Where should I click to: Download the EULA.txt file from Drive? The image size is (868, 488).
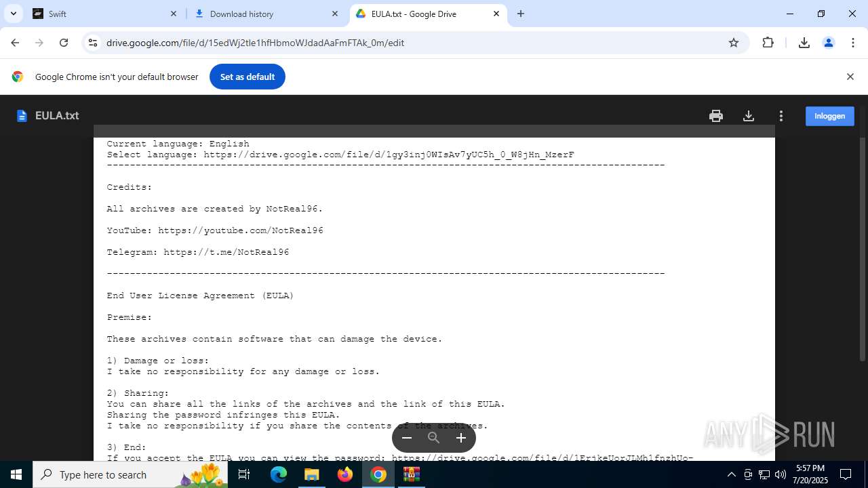749,116
